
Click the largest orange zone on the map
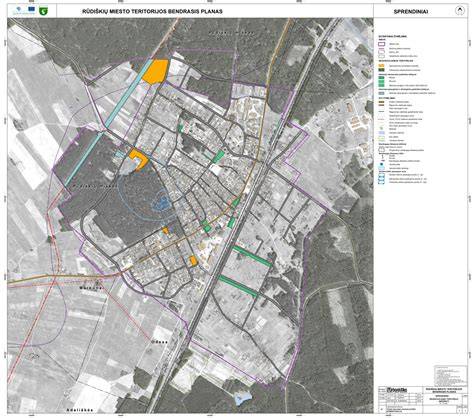coord(155,71)
